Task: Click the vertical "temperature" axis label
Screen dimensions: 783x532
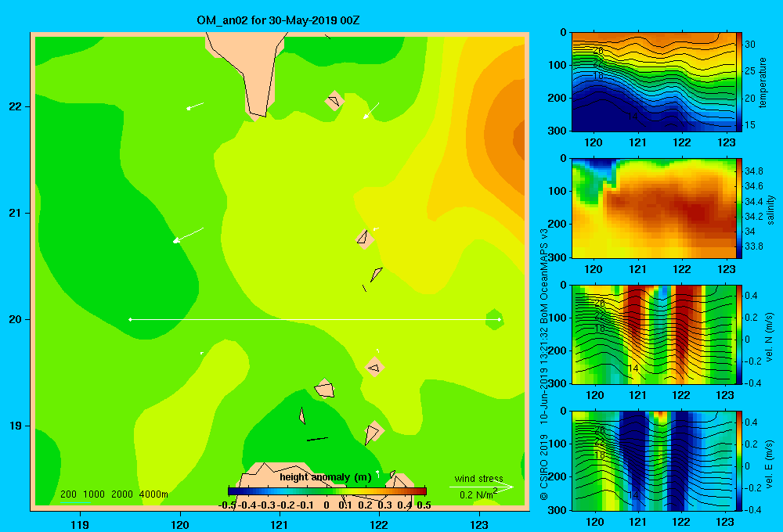Action: pyautogui.click(x=762, y=83)
